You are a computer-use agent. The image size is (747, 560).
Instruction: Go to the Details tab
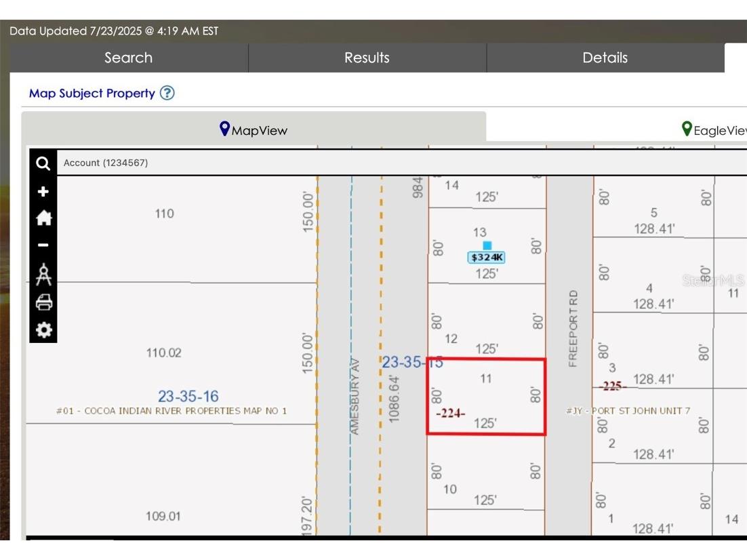coord(605,58)
